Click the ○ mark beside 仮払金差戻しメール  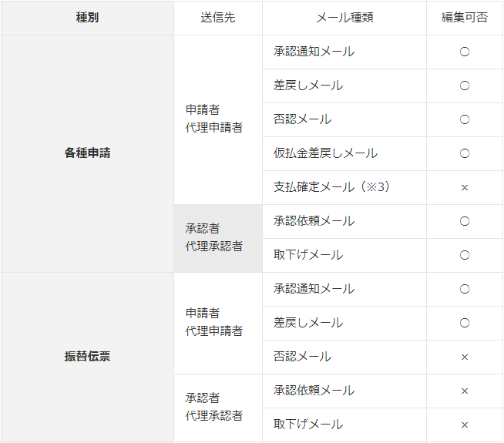(465, 153)
